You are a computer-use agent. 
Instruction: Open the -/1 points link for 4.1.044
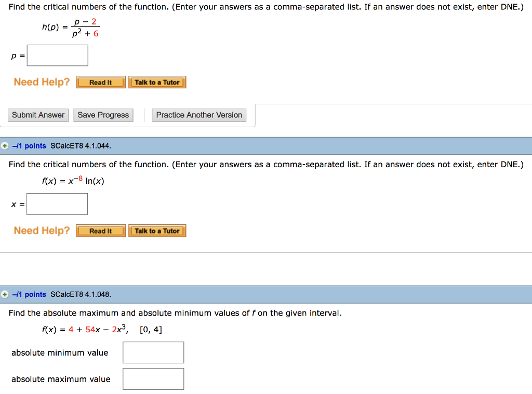coord(29,146)
